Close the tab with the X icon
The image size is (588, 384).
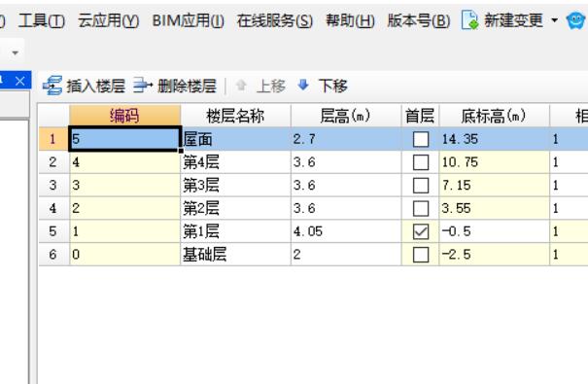pos(20,81)
